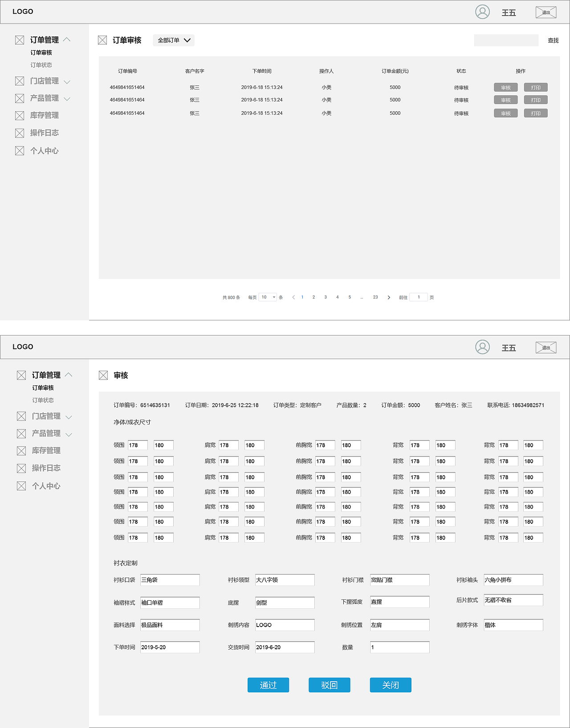This screenshot has height=728, width=570.
Task: Click 个人中心 sidebar icon on 审核 detail screen
Action: pyautogui.click(x=21, y=486)
